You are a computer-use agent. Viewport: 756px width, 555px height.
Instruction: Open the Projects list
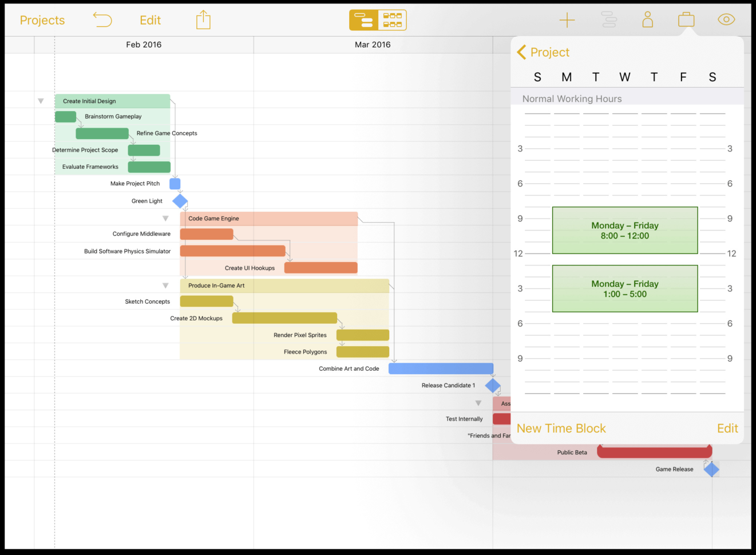pos(42,19)
